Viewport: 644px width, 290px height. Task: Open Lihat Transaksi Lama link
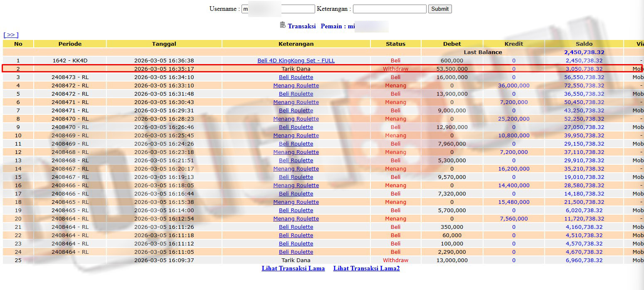tap(293, 268)
